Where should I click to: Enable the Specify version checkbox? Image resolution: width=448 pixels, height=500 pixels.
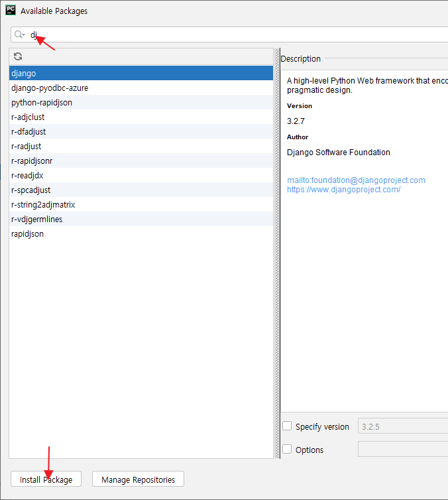pos(287,426)
